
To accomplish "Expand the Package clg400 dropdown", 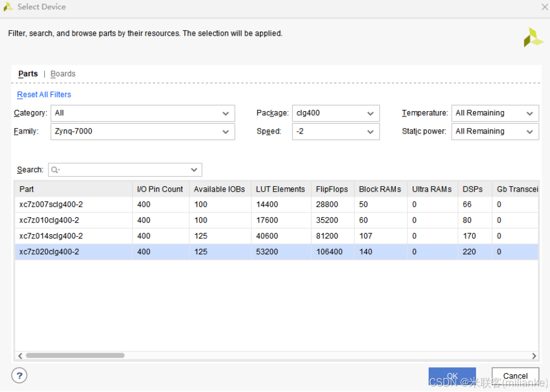I will [x=336, y=113].
